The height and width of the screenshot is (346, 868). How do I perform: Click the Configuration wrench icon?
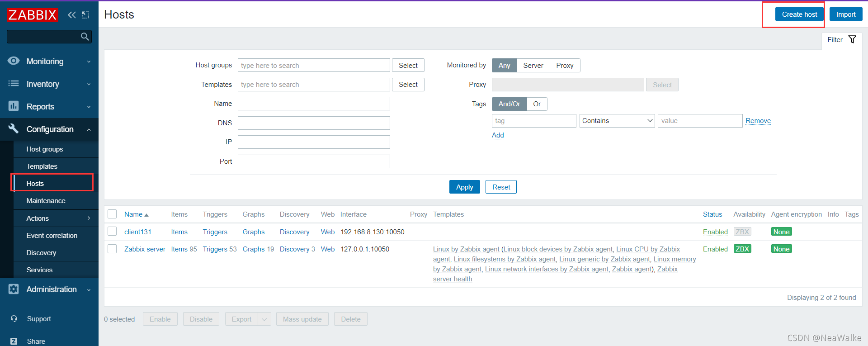[x=14, y=129]
